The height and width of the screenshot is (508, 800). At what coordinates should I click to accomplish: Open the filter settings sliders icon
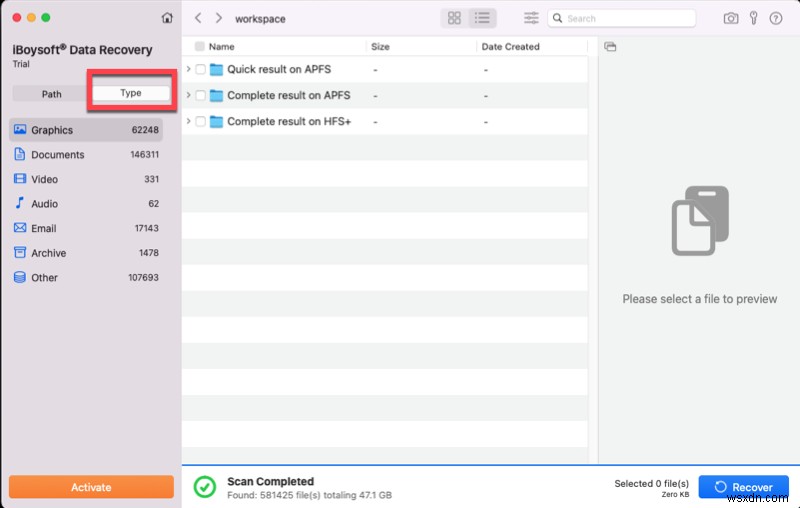(x=531, y=18)
